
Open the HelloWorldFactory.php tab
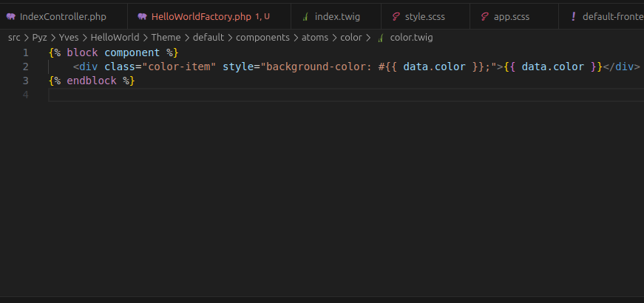coord(209,17)
